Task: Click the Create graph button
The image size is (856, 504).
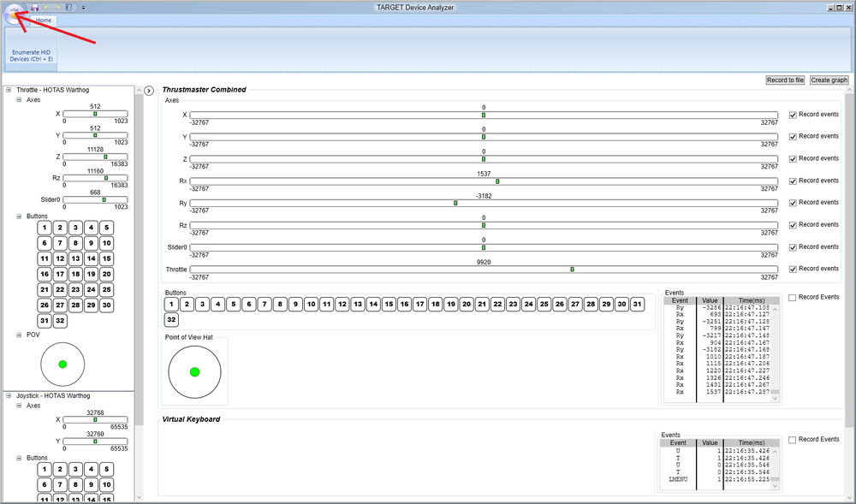Action: (x=828, y=80)
